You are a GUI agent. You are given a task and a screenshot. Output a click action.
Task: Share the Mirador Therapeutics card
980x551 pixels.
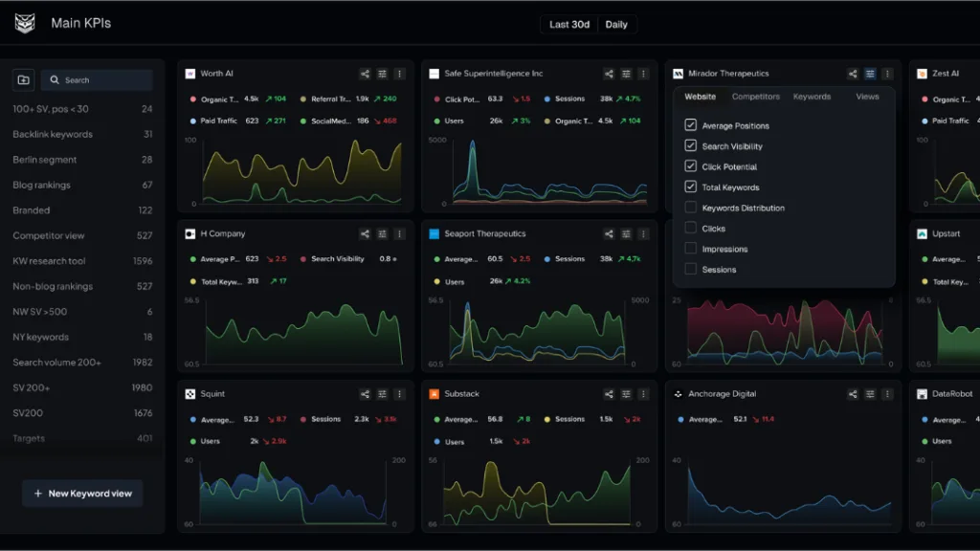(x=853, y=74)
